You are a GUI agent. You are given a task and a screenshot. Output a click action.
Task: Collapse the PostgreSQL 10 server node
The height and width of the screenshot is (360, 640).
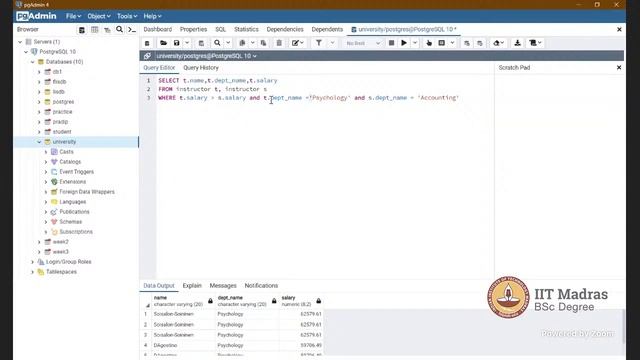click(26, 52)
